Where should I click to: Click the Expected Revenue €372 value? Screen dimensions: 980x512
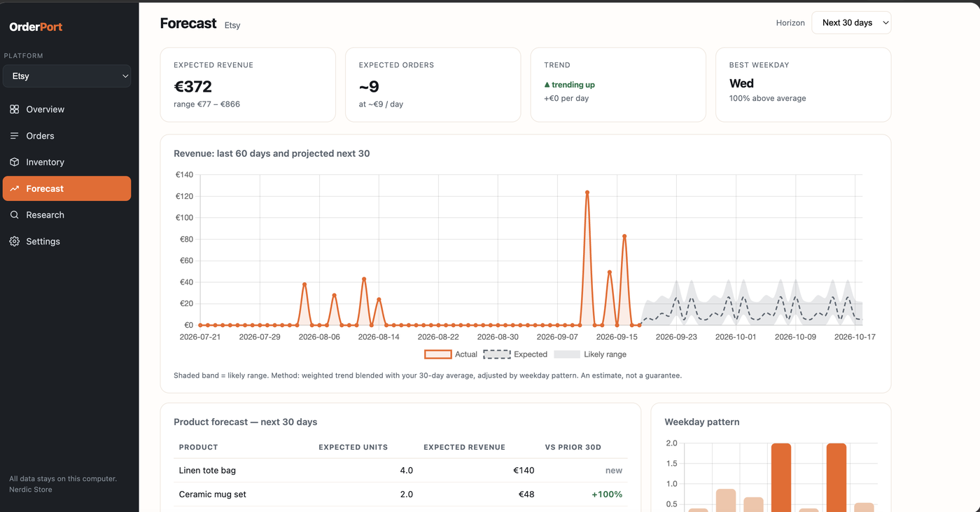pos(192,87)
